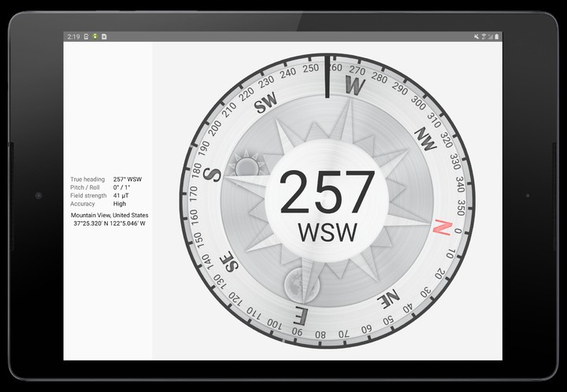Screen dimensions: 567x392
Task: Click the E cardinal letter on dial
Action: [301, 316]
